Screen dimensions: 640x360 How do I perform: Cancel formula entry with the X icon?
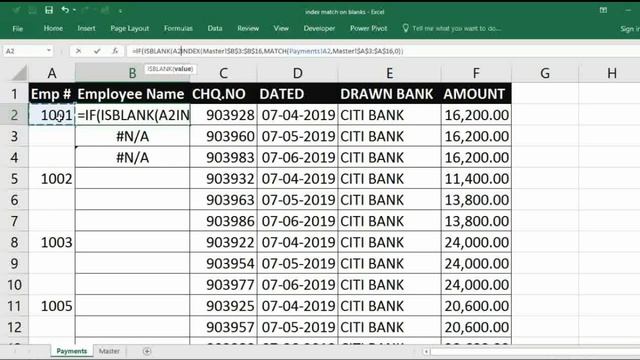pos(78,51)
